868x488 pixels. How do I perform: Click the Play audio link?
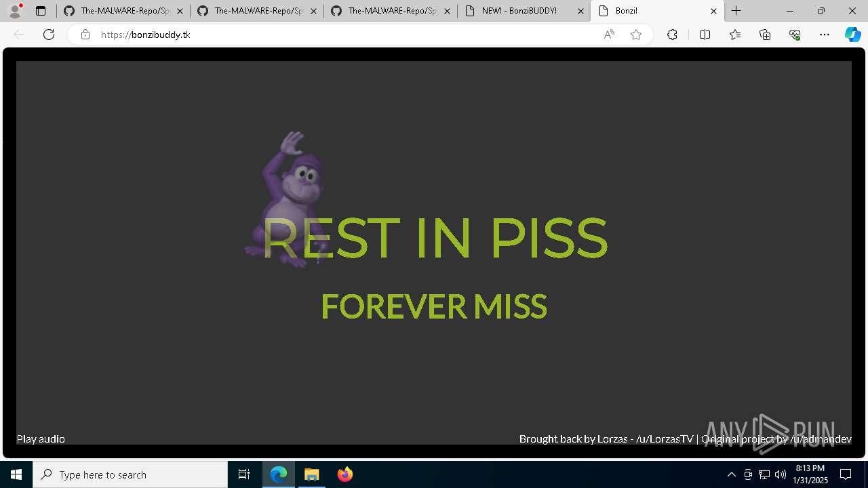point(41,439)
